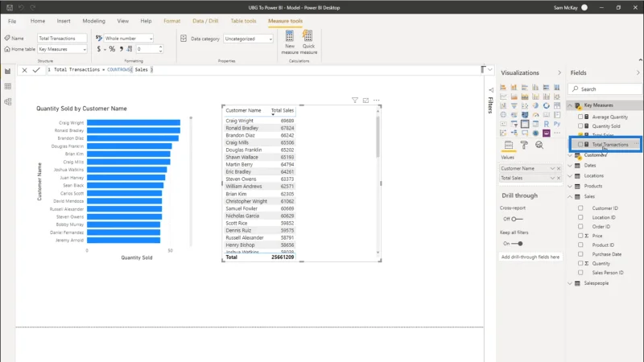Viewport: 644px width, 362px height.
Task: Switch to the Insert ribbon tab
Action: [x=64, y=21]
